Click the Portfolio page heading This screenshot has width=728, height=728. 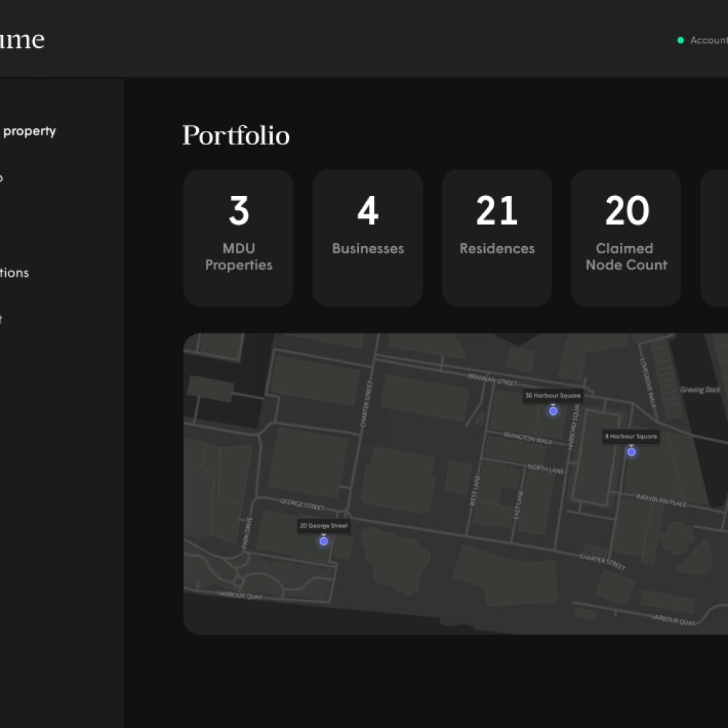236,135
